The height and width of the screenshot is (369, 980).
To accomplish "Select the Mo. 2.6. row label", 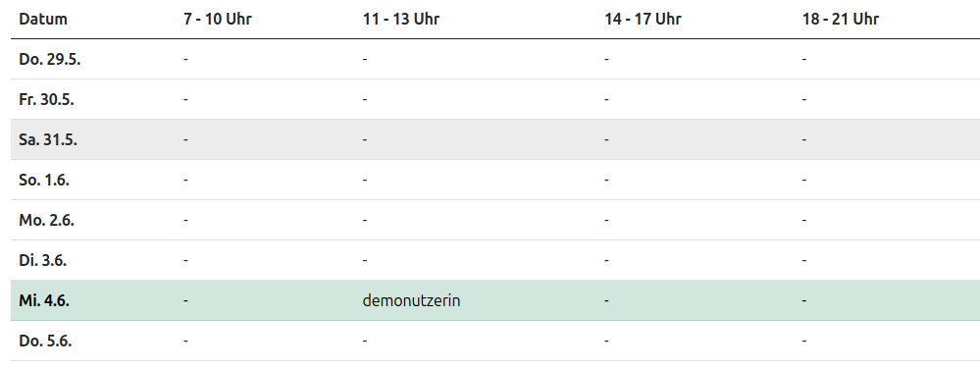I will pyautogui.click(x=46, y=220).
